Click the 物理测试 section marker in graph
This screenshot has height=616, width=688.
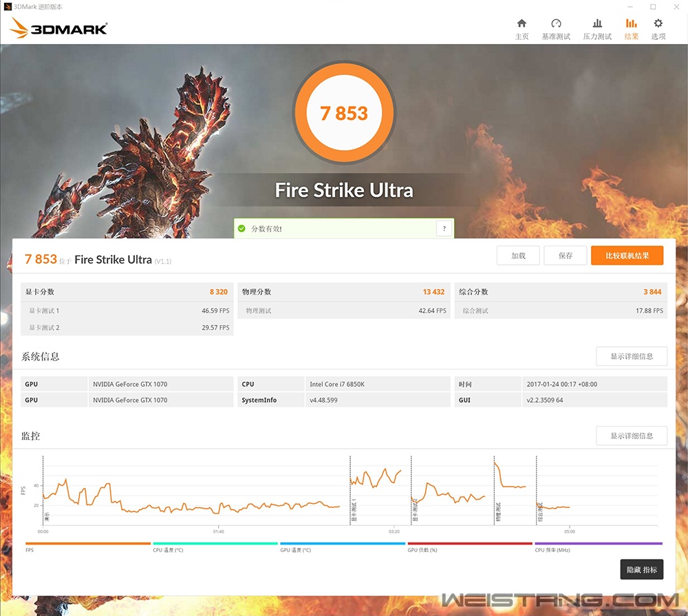point(498,512)
